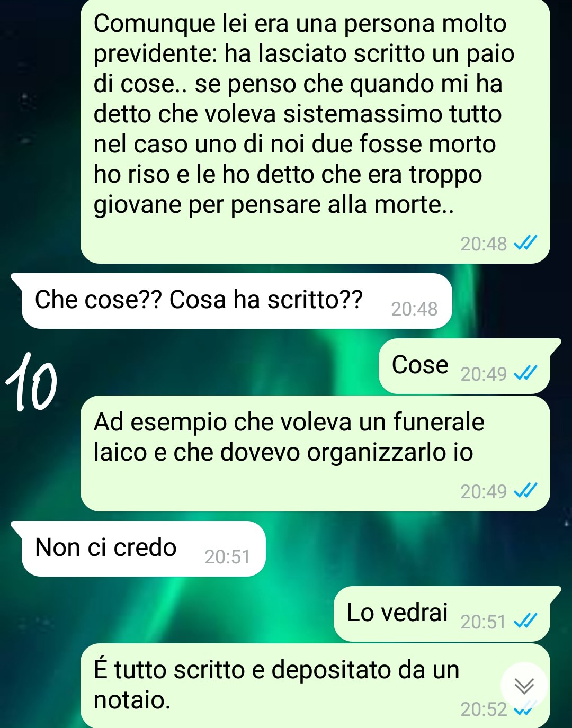Click read ticks on the 20:52 notaio message
Screen dimensions: 572x728
525,709
